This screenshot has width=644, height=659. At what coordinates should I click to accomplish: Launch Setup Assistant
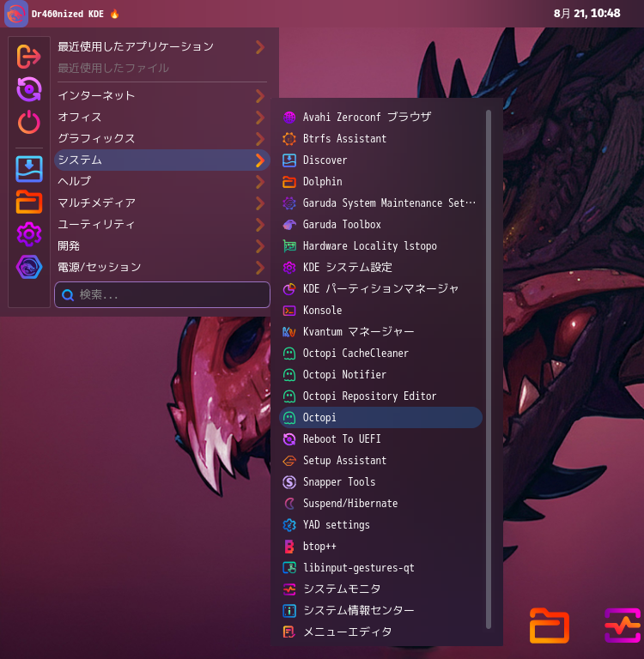point(380,460)
